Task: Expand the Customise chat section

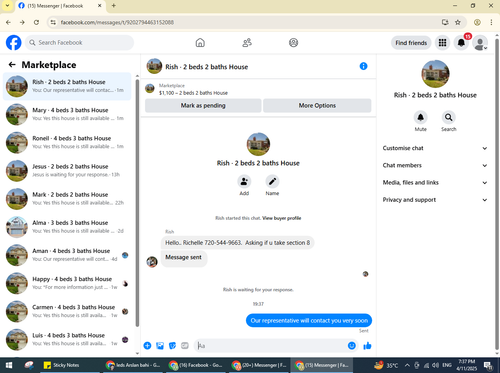Action: (435, 148)
